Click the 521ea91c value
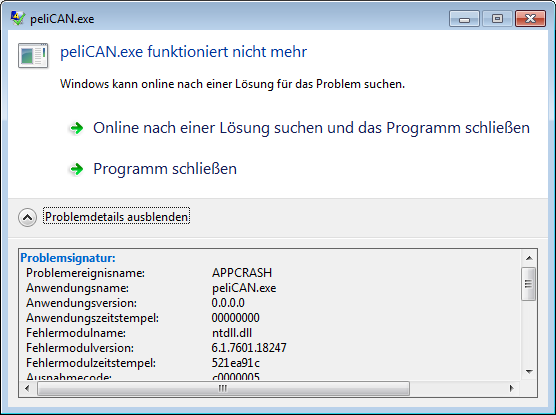Viewport: 556px width, 415px height. point(235,363)
